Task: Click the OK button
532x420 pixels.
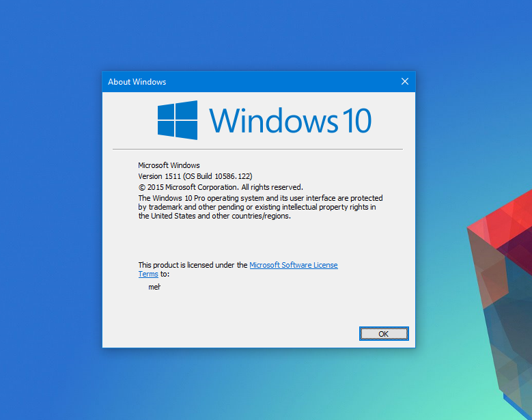Action: coord(383,333)
